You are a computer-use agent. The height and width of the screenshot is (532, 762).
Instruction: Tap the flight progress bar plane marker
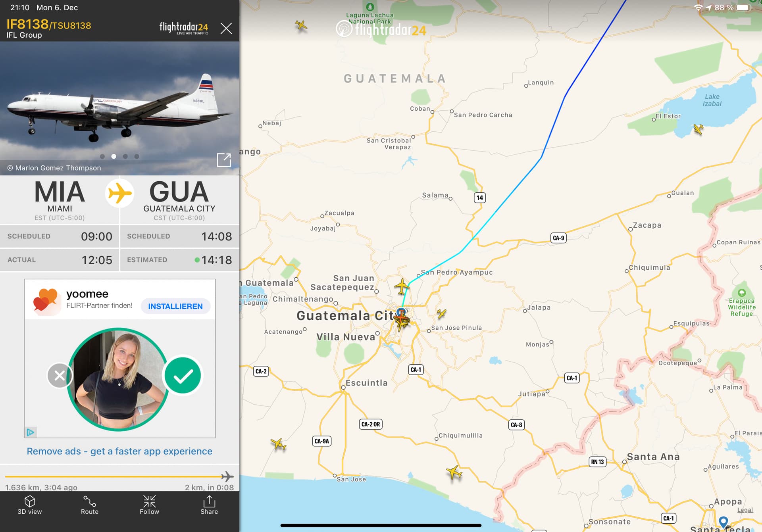tap(227, 476)
